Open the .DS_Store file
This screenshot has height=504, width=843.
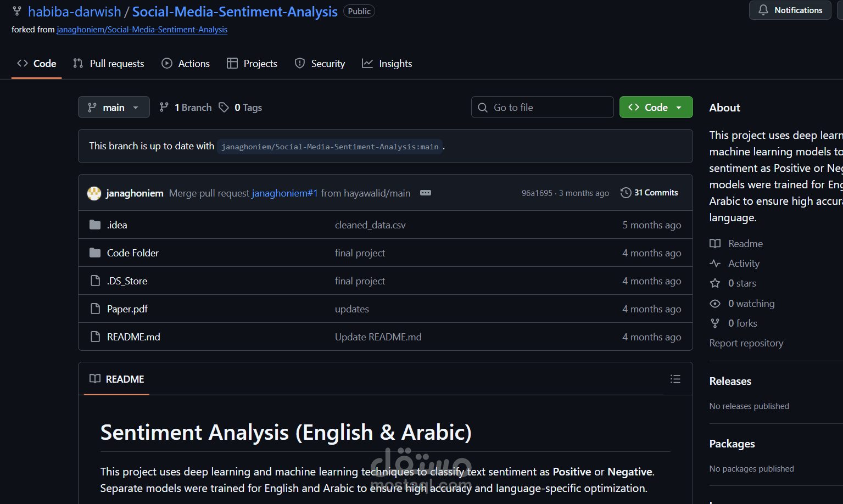coord(127,281)
